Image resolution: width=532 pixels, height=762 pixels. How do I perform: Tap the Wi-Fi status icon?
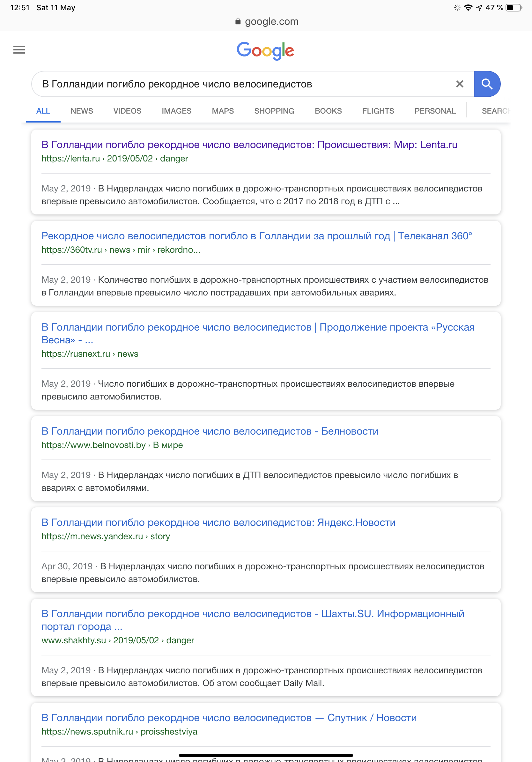(468, 8)
